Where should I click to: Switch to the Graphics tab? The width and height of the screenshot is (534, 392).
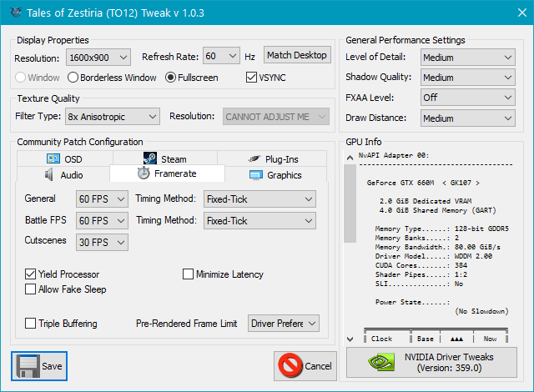click(275, 174)
